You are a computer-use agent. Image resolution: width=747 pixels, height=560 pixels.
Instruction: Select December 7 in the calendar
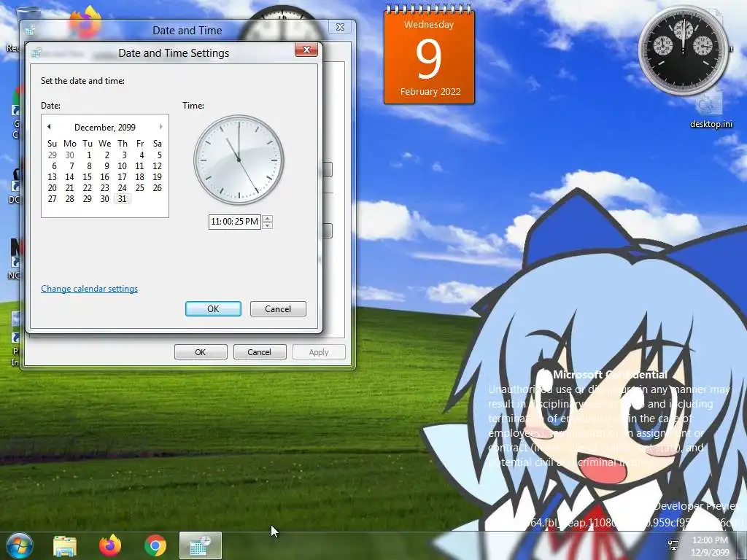click(71, 166)
